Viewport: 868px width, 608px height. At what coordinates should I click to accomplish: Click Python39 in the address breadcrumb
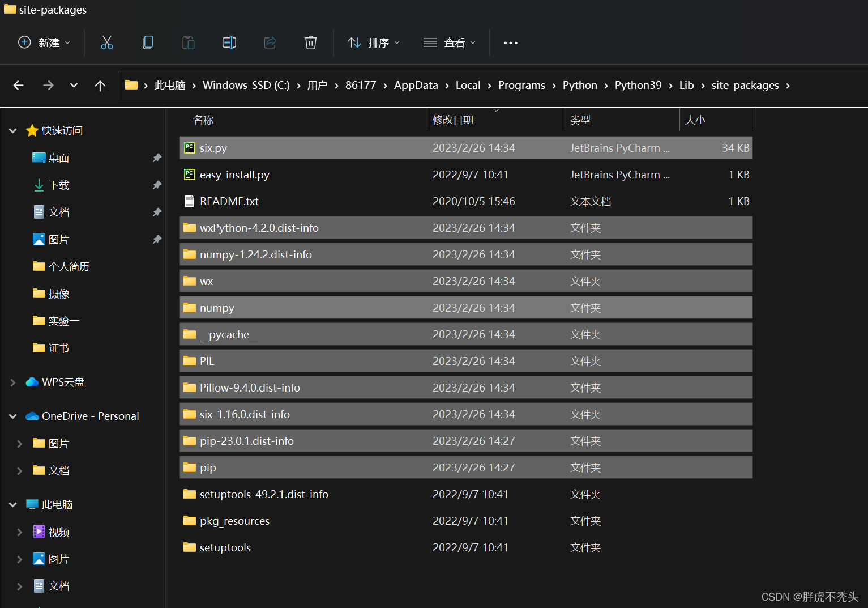pos(638,86)
